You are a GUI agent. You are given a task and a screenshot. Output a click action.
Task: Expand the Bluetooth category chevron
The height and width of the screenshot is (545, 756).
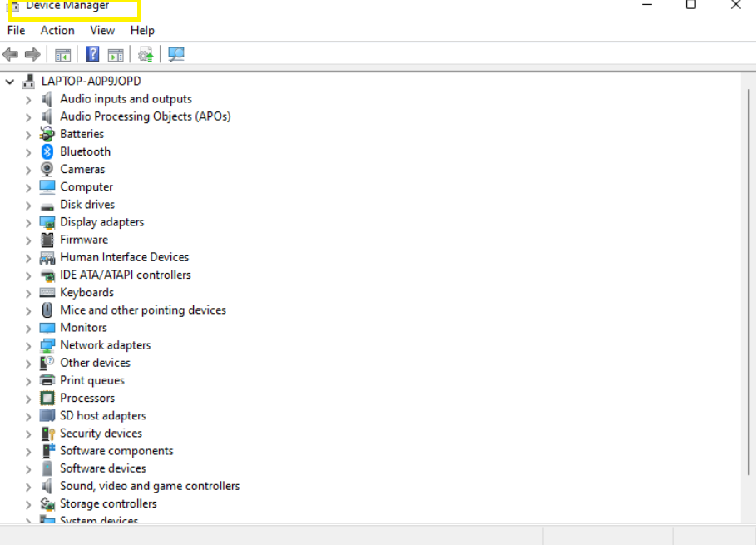click(x=28, y=152)
